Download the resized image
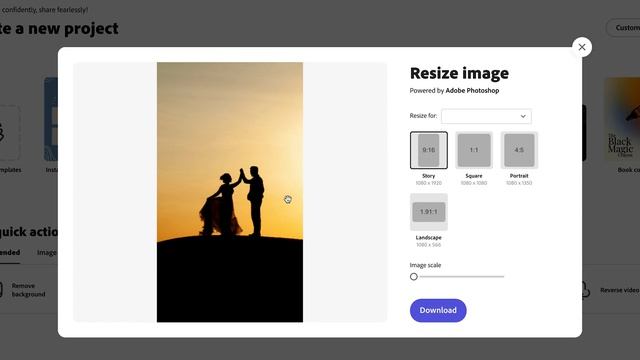The height and width of the screenshot is (360, 640). point(438,310)
